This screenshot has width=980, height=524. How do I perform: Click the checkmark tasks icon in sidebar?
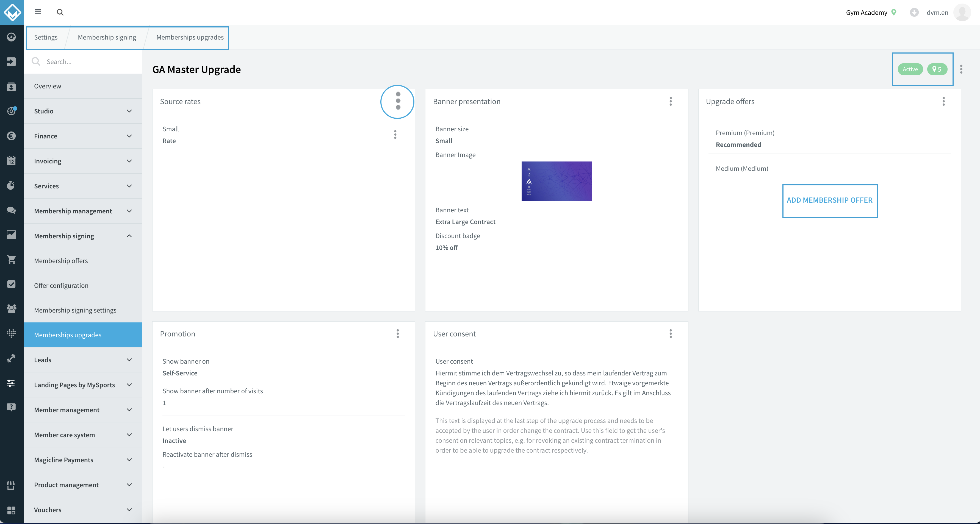12,284
